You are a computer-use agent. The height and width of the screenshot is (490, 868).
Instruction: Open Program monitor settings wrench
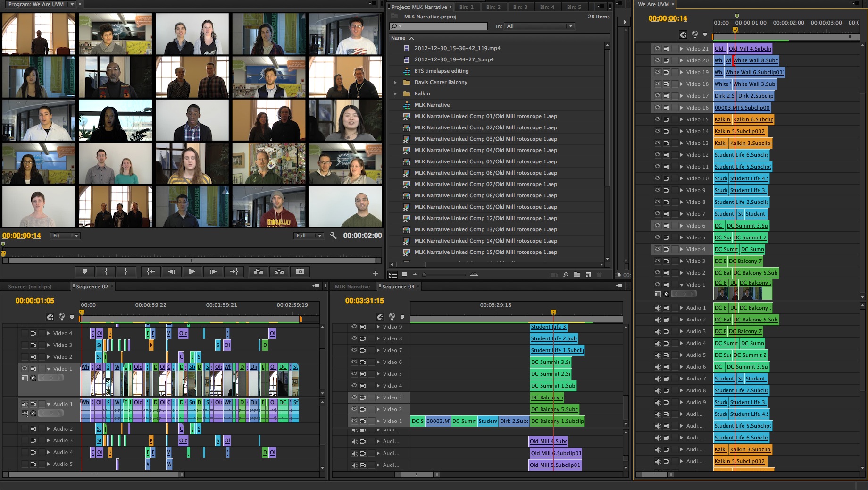pyautogui.click(x=333, y=236)
